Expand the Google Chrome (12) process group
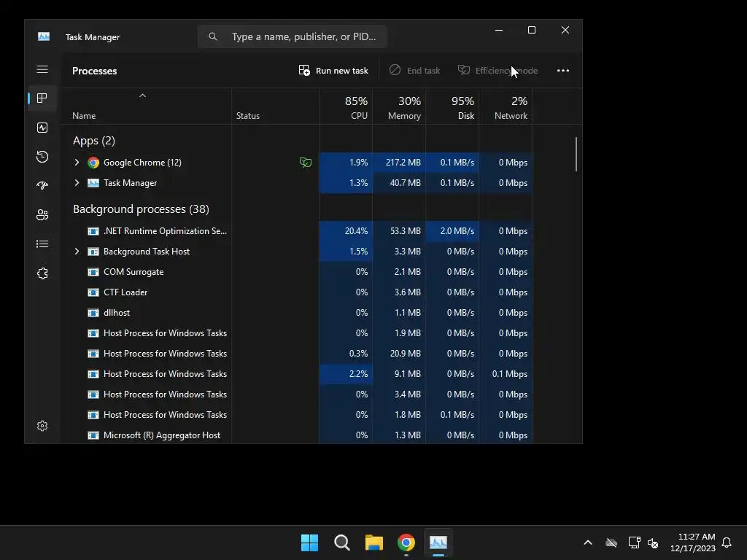The image size is (747, 560). (77, 163)
